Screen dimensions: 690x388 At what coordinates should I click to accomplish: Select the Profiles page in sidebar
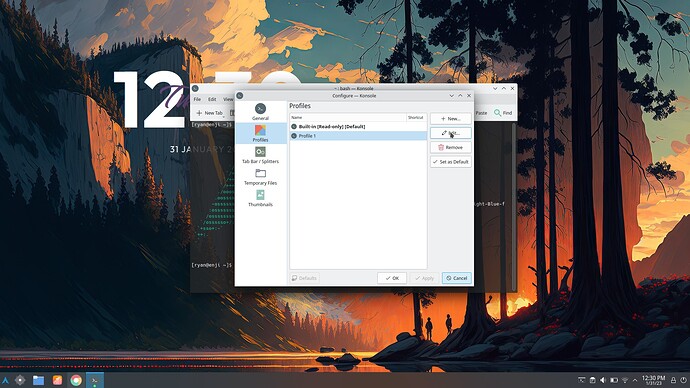pos(260,133)
